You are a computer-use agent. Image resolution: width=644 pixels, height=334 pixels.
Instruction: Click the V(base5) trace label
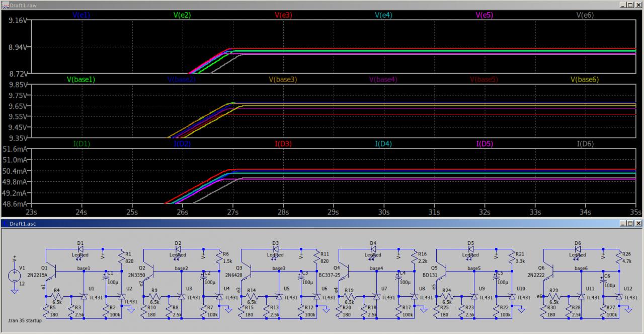tap(484, 79)
